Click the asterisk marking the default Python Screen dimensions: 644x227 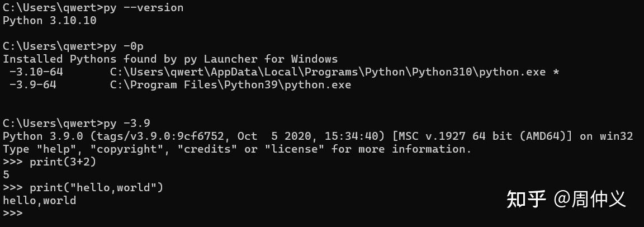(556, 72)
